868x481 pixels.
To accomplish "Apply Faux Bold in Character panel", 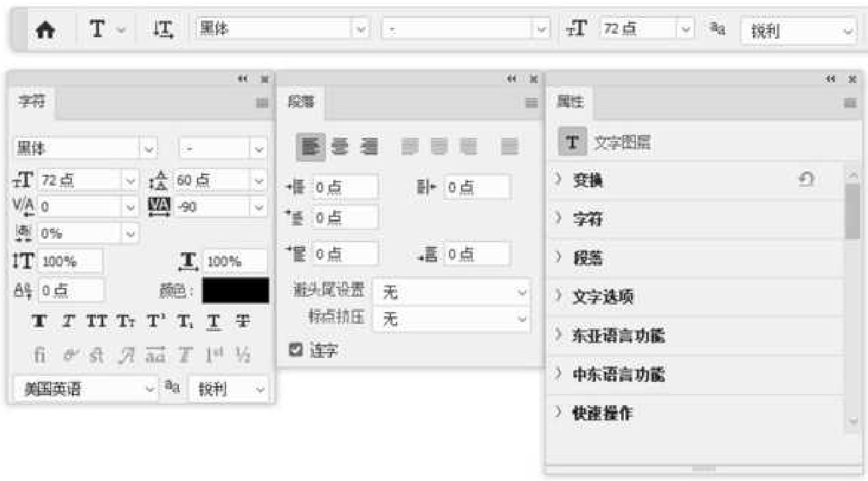I will tap(39, 321).
